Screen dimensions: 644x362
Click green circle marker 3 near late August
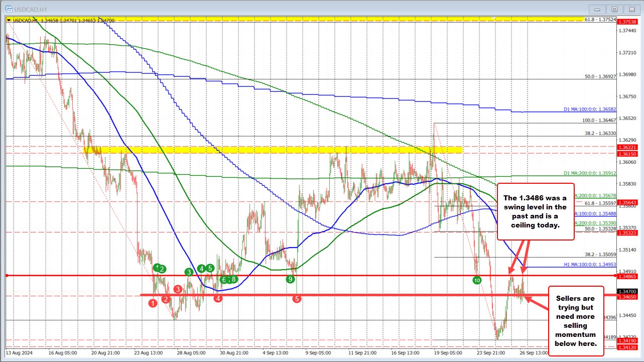(189, 272)
